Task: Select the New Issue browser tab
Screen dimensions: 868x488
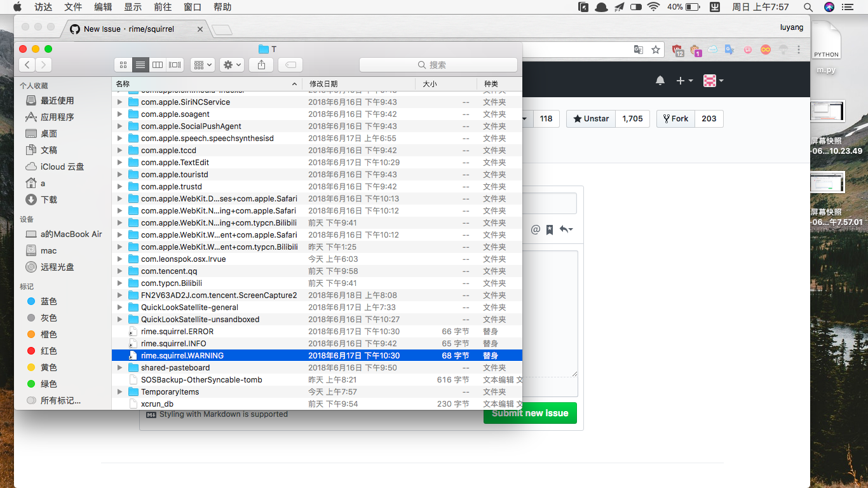Action: [136, 29]
